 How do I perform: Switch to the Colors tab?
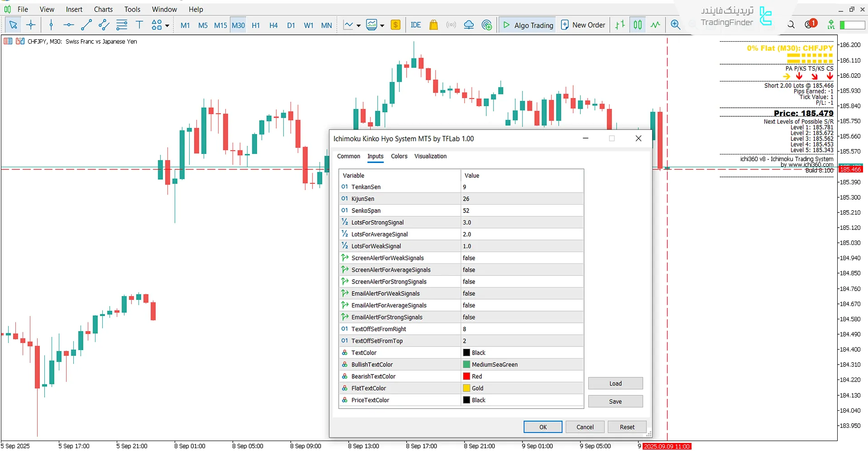[x=398, y=156]
